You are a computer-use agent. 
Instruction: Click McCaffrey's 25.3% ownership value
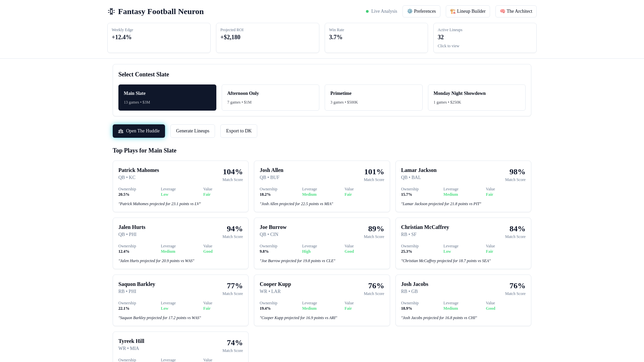(x=407, y=251)
